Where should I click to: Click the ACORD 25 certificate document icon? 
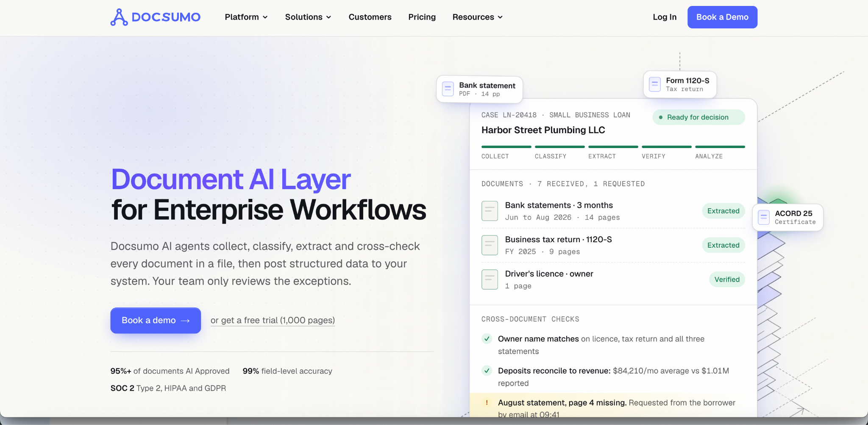(x=764, y=217)
